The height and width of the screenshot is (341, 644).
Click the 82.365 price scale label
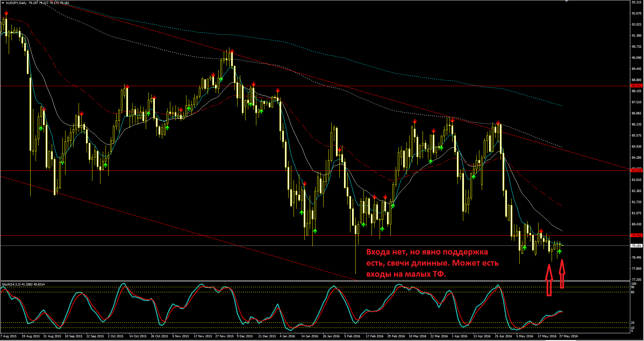(x=637, y=191)
